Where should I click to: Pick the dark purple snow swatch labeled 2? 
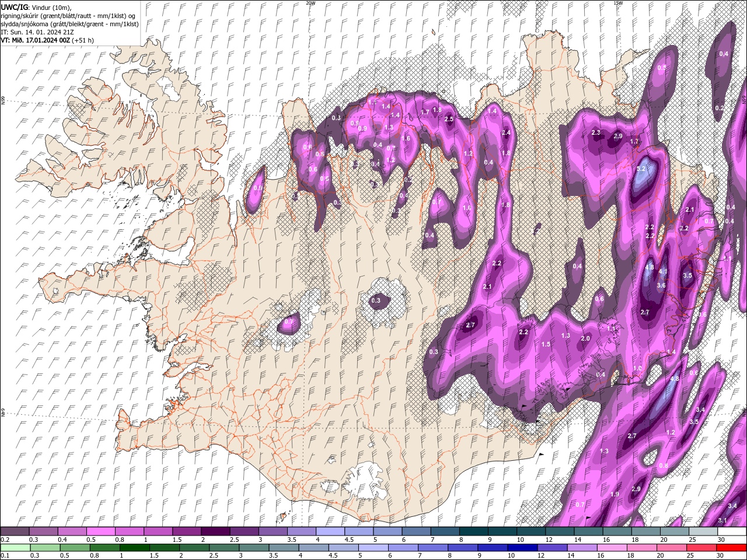215,531
